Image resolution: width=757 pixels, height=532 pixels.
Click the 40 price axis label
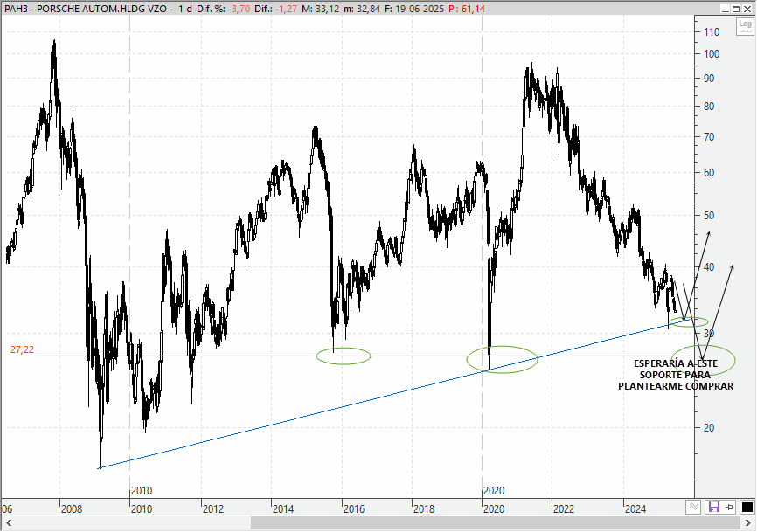[709, 266]
